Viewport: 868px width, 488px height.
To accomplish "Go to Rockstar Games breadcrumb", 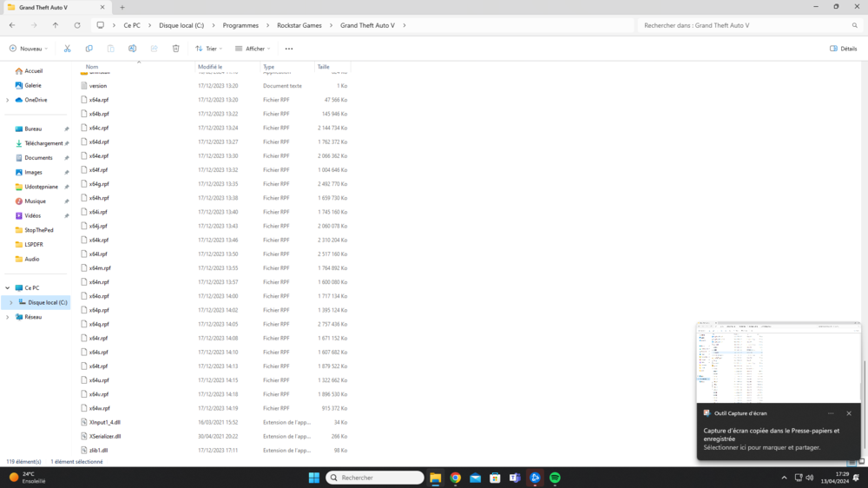I will pos(299,25).
